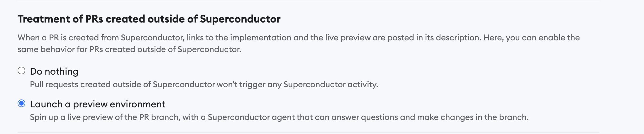
Task: Select the Launch a preview environment radio button
Action: pos(21,104)
